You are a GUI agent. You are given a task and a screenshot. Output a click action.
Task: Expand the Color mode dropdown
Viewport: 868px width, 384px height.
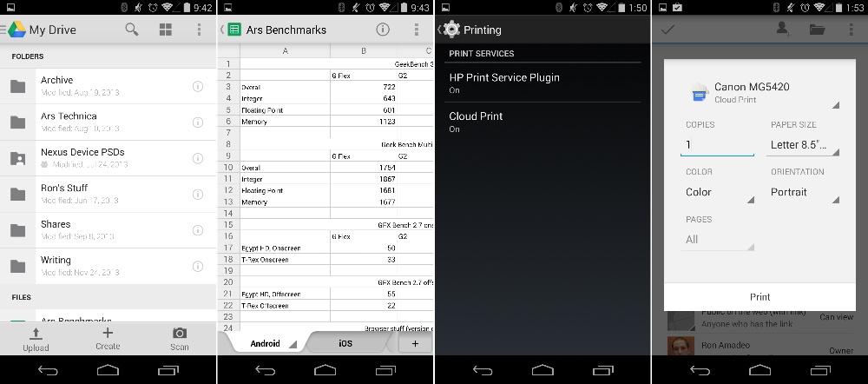coord(719,193)
